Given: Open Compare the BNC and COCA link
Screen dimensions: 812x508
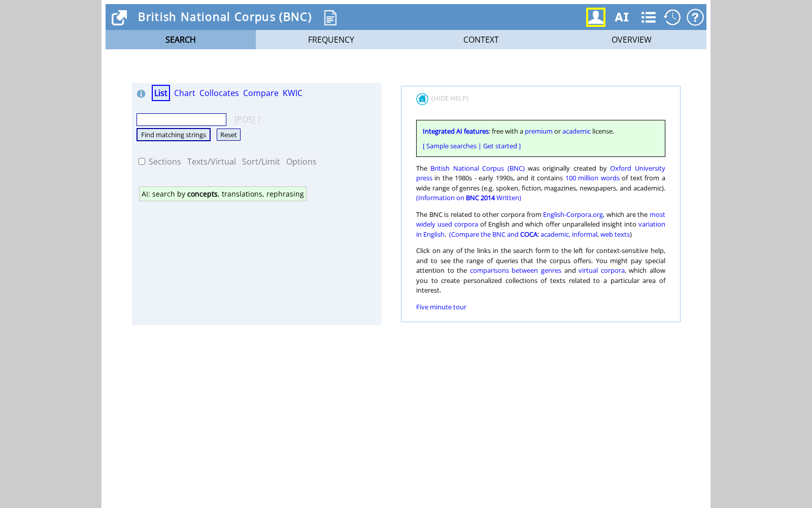Looking at the screenshot, I should pos(494,235).
